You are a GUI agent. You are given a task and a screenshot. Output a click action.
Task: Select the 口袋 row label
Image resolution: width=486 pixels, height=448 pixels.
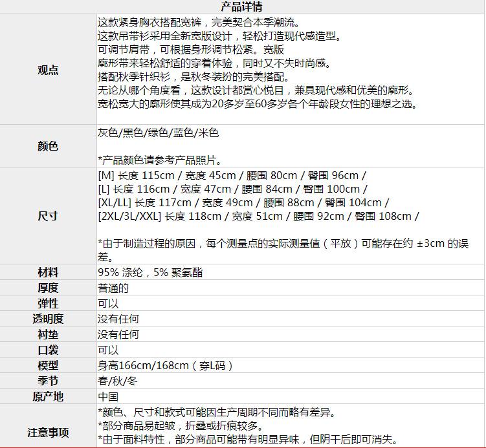tap(48, 350)
